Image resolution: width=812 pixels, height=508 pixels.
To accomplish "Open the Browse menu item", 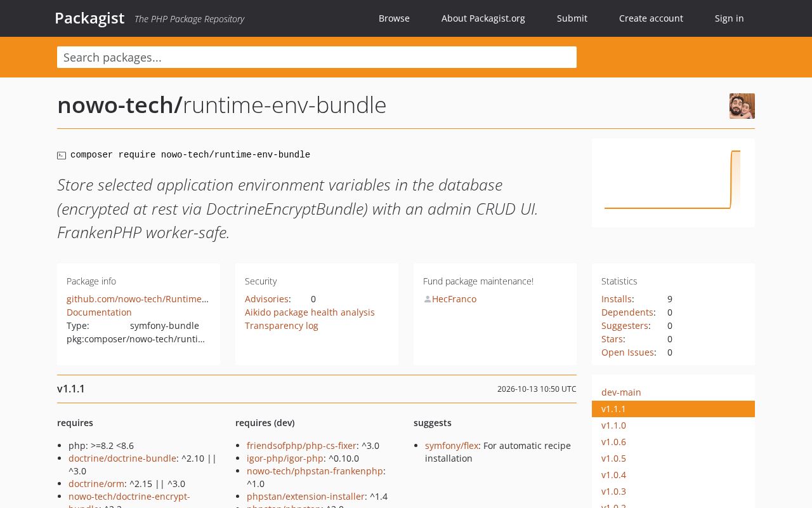I will click(x=394, y=18).
